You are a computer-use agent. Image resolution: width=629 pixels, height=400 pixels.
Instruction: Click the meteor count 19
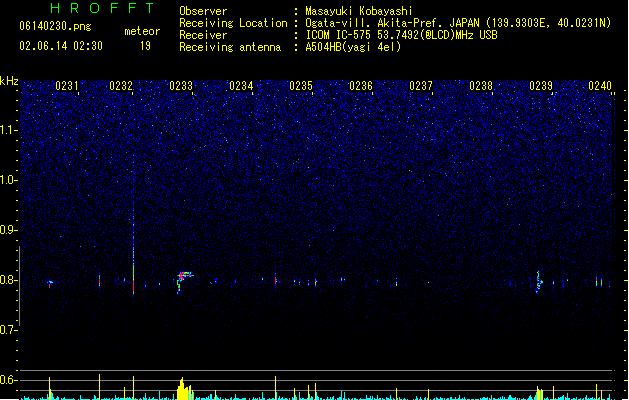tap(145, 46)
